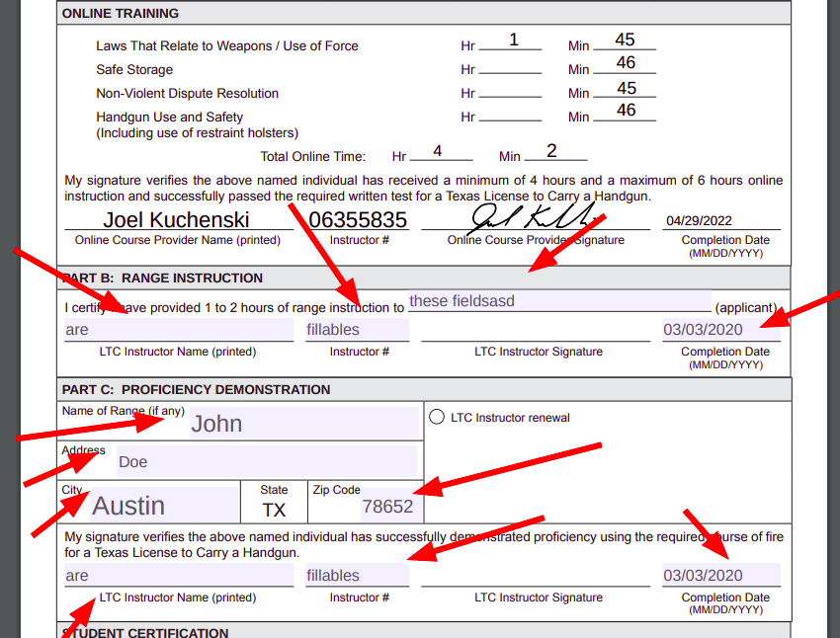Focus the Part B LTC Instructor Name field

[179, 330]
